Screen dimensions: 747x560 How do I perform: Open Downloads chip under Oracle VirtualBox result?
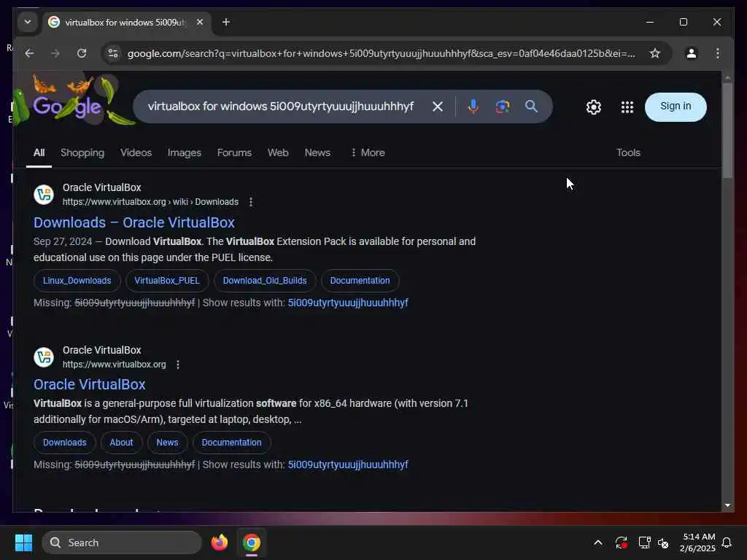pyautogui.click(x=65, y=443)
